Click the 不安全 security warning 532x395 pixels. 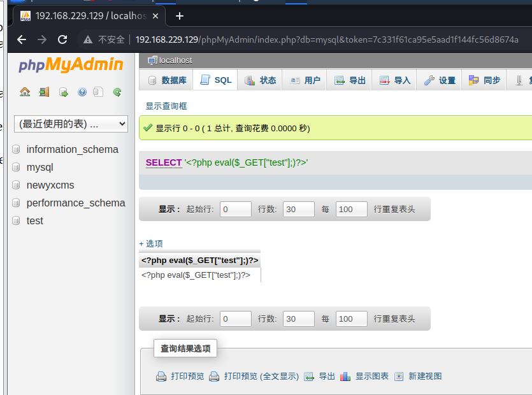tap(104, 39)
